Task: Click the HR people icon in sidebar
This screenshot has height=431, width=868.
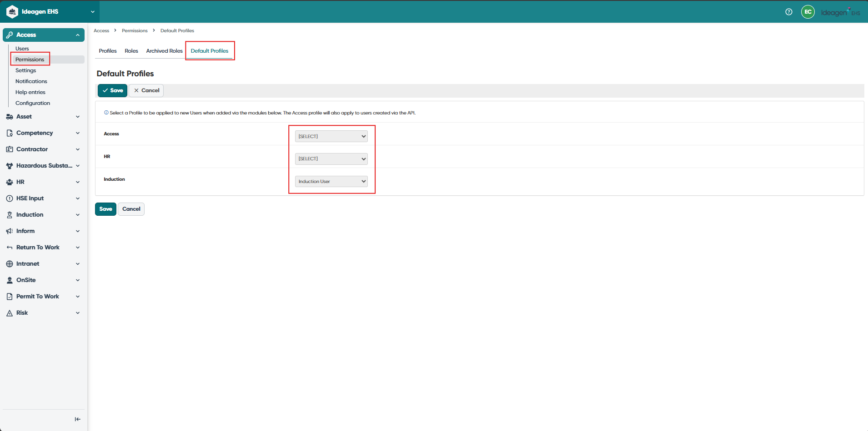Action: point(10,182)
